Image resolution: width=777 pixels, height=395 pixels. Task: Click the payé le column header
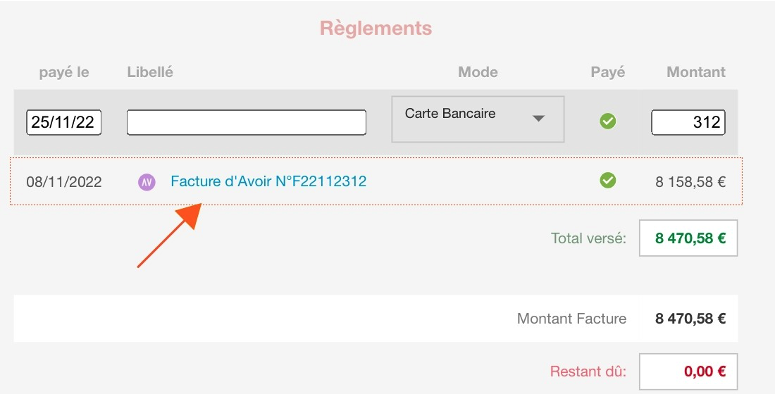[64, 72]
